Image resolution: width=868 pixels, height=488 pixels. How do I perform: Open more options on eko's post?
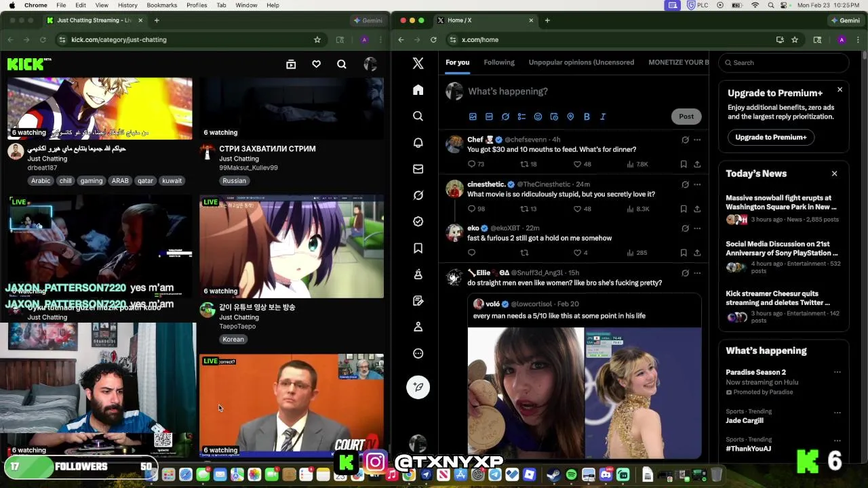pos(697,228)
